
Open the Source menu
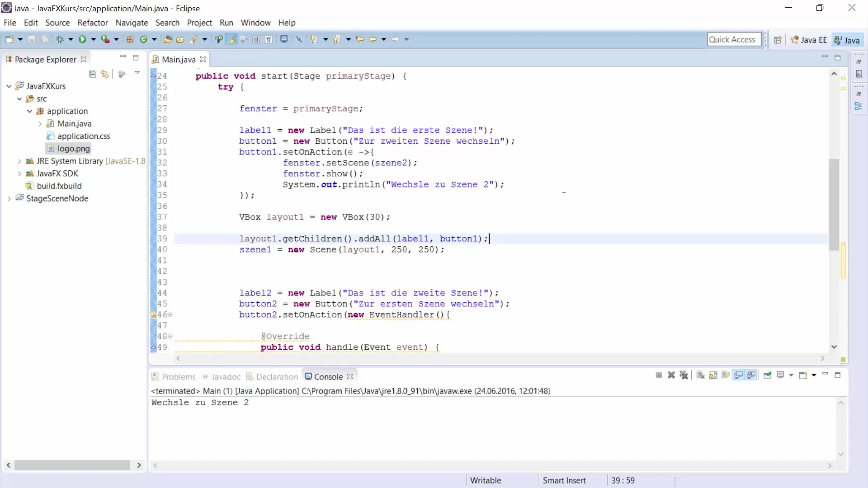57,23
